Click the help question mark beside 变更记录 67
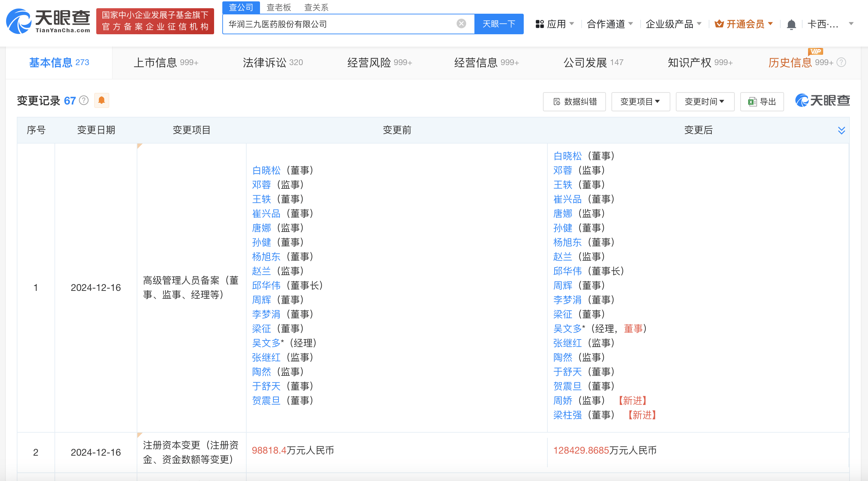 [84, 100]
